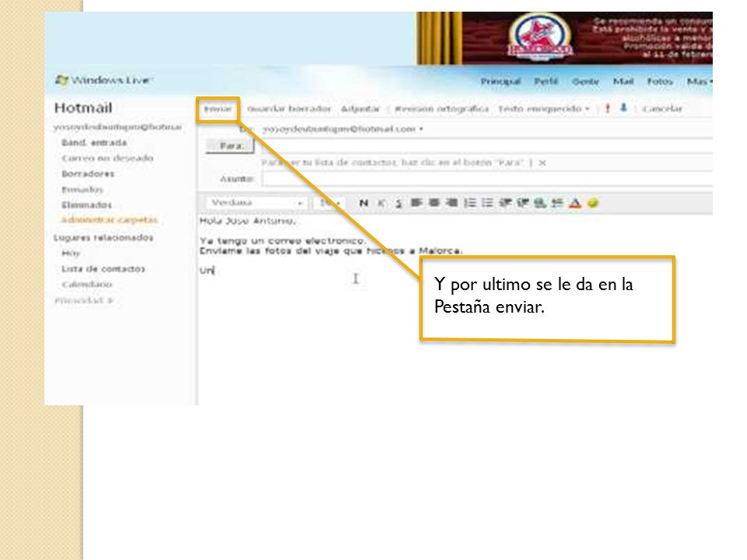Screen dimensions: 747x560
Task: Insert a numbered list
Action: pos(470,203)
